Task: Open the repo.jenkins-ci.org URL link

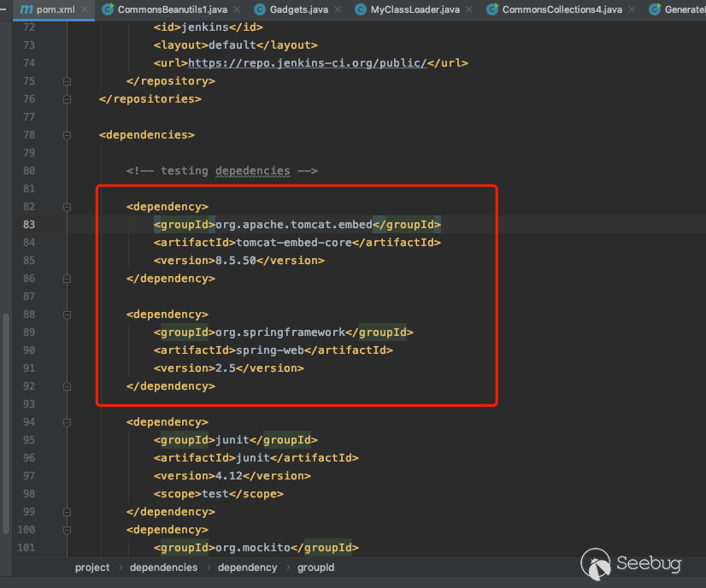Action: (x=307, y=63)
